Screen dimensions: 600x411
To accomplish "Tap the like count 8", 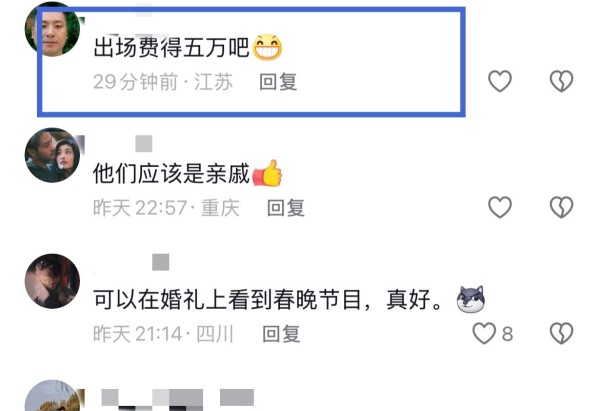I will tap(507, 334).
